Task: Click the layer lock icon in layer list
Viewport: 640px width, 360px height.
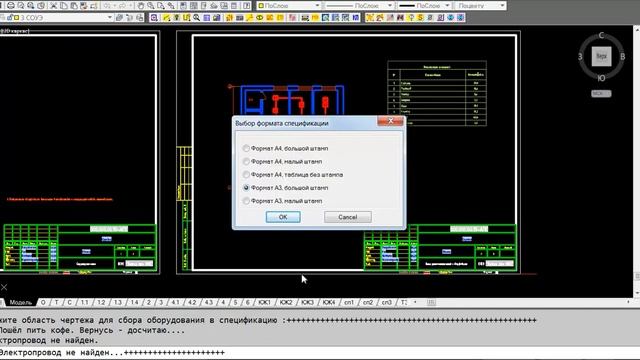Action: click(x=9, y=18)
